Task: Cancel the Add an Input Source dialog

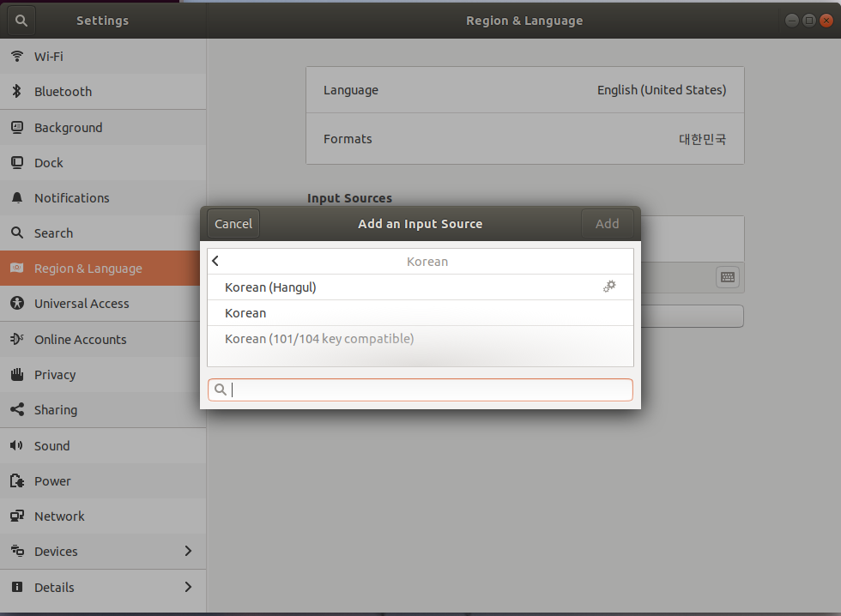Action: click(233, 224)
